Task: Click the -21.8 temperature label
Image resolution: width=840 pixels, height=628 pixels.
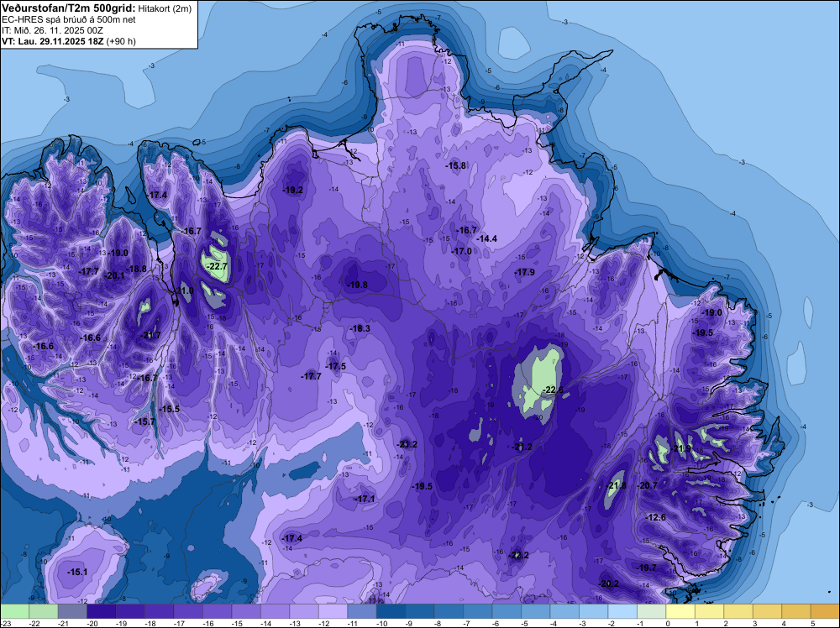Action: click(x=616, y=485)
